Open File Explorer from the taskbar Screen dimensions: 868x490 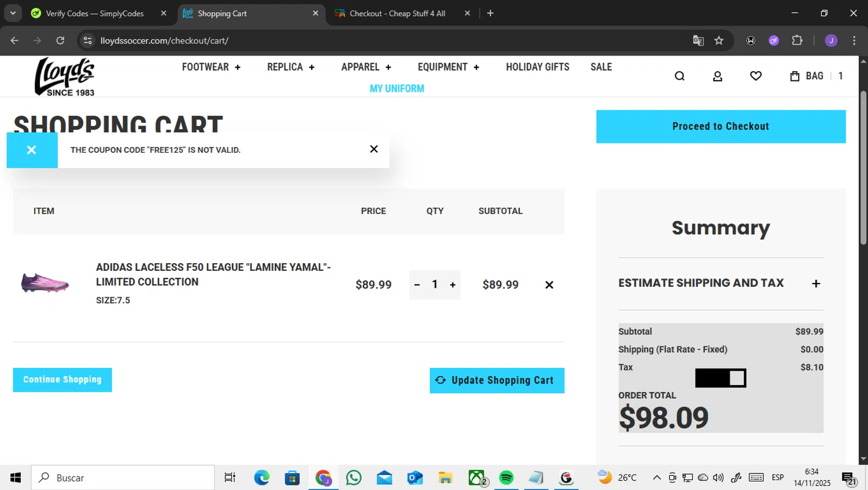(x=445, y=478)
